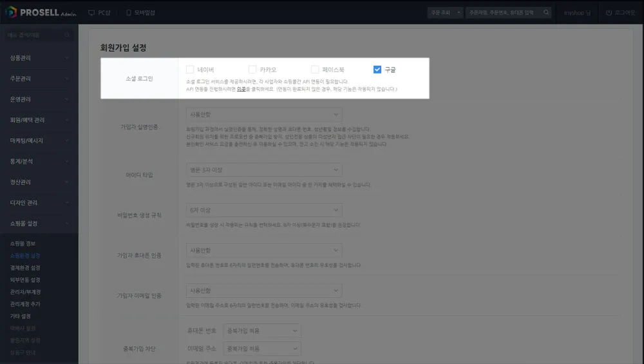Viewport: 644px width, 364px height.
Task: Open the 관리계정 추가 submenu item
Action: (x=25, y=304)
